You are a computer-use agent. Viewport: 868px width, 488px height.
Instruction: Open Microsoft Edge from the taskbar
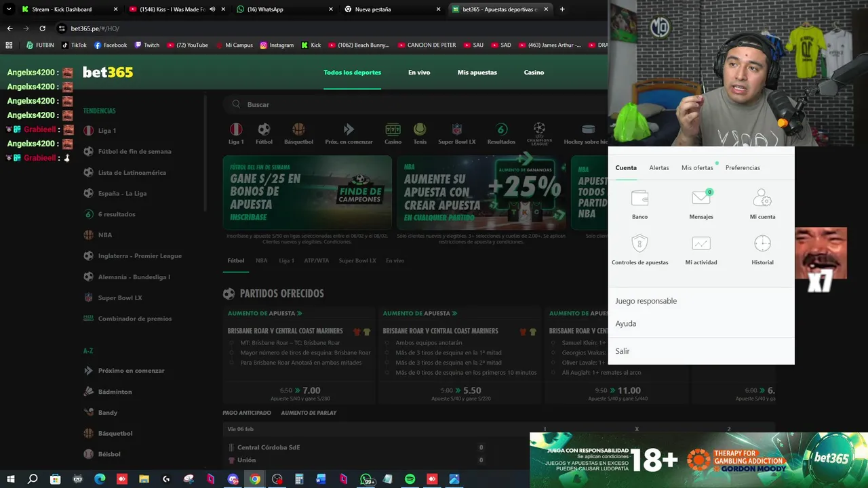coord(100,479)
